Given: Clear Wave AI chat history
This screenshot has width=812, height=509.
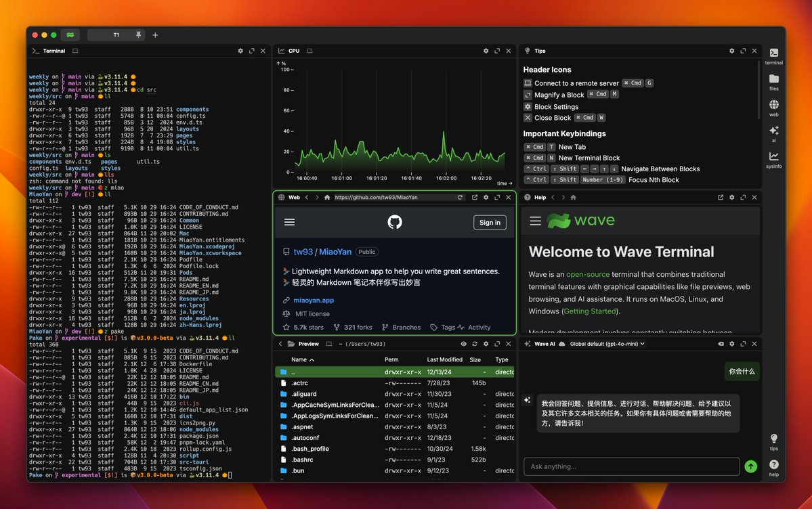Looking at the screenshot, I should [721, 344].
